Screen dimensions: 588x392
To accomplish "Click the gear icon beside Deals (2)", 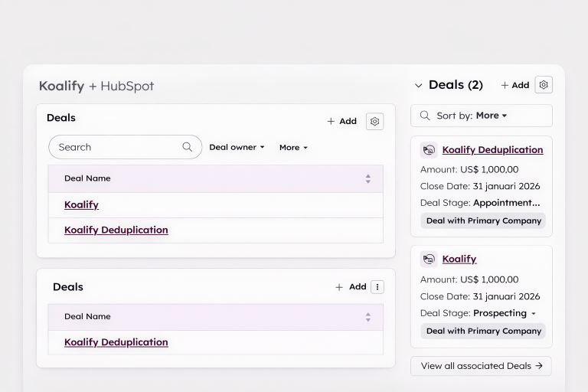I will [x=544, y=85].
